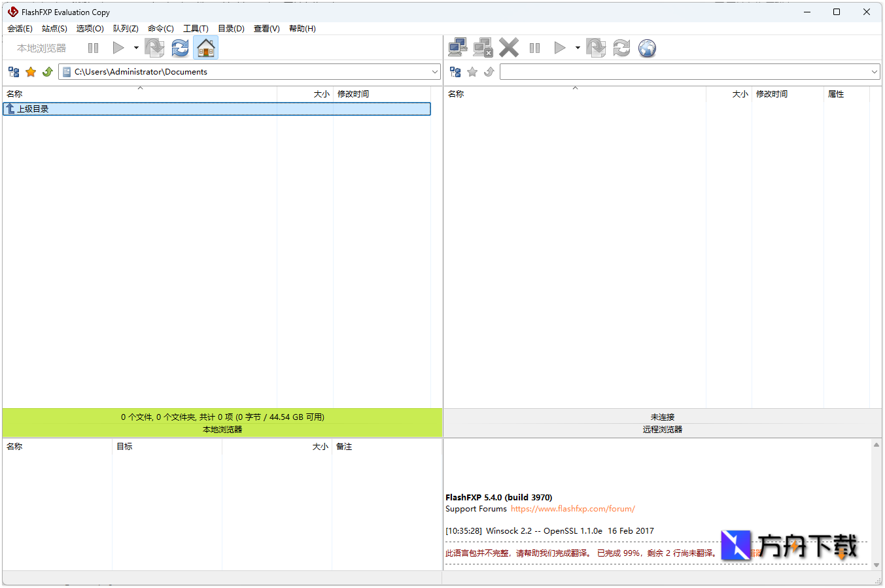Open folder tree icon beside local path

coord(14,72)
